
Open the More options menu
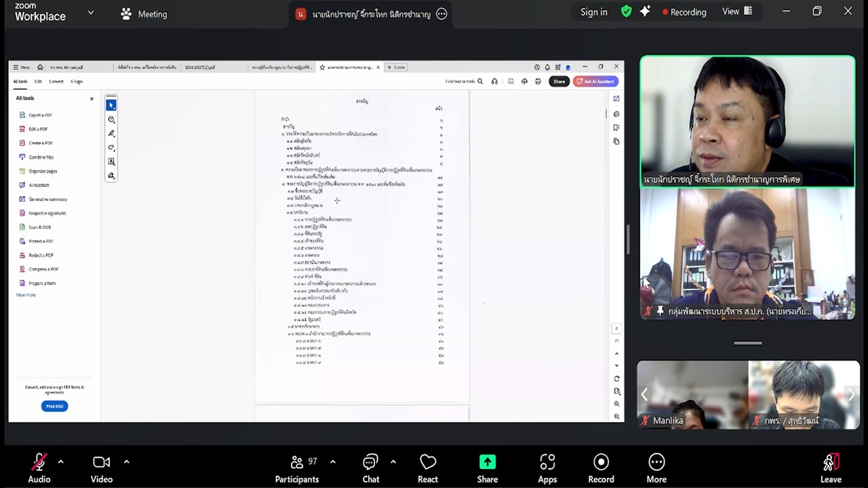(x=656, y=468)
